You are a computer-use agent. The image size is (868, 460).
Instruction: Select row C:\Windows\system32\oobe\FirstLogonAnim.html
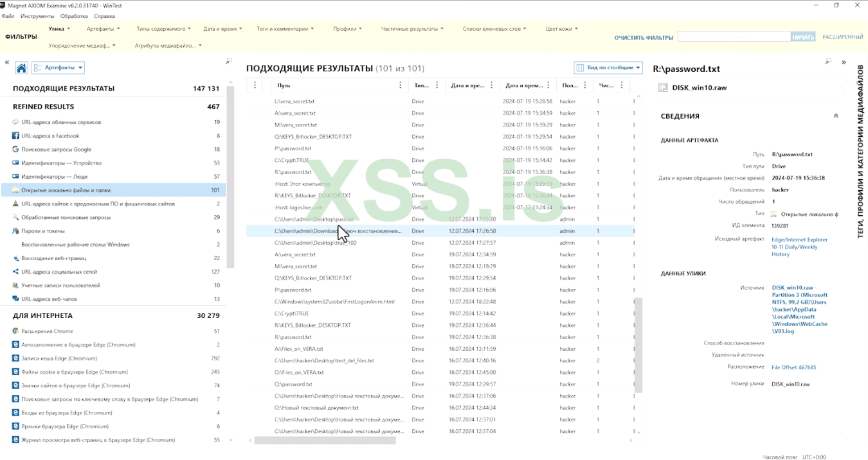point(440,302)
